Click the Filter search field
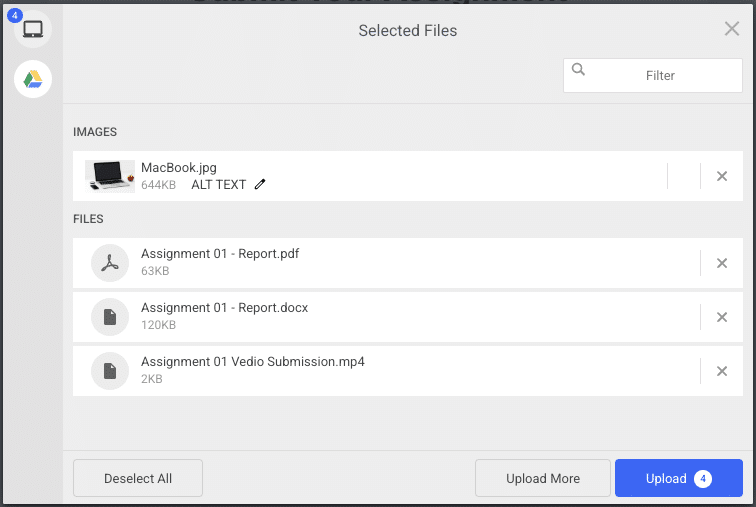The height and width of the screenshot is (507, 756). coord(653,75)
